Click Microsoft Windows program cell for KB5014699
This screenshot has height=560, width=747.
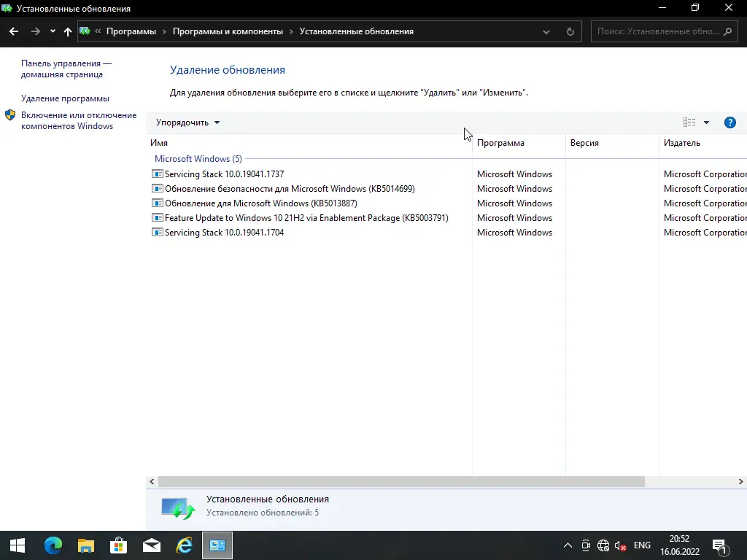pyautogui.click(x=514, y=189)
